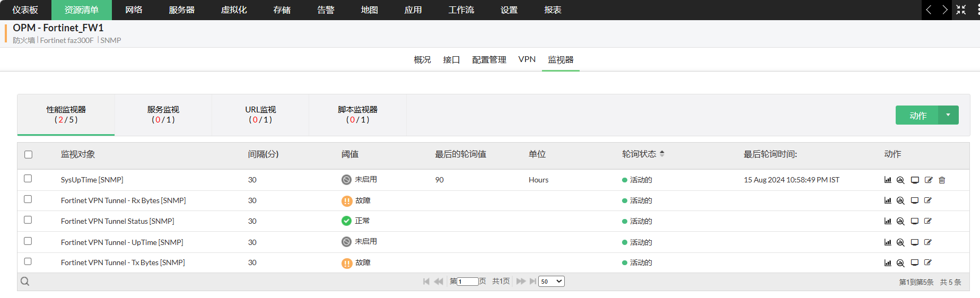980x298 pixels.
Task: Open rows-per-page dropdown showing 50
Action: tap(552, 282)
